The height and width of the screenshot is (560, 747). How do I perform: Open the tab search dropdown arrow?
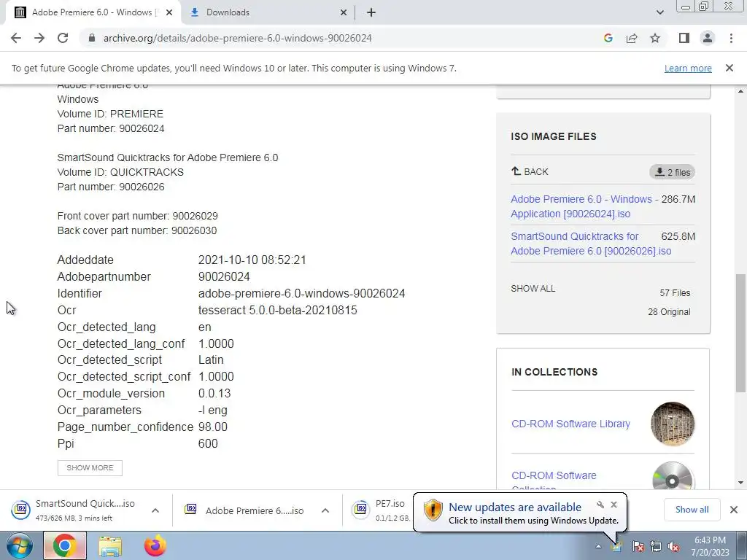(x=659, y=12)
